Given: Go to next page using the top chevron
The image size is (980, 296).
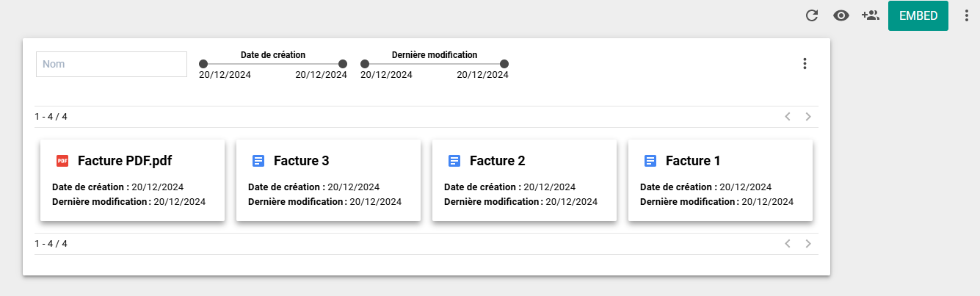Looking at the screenshot, I should click(808, 116).
